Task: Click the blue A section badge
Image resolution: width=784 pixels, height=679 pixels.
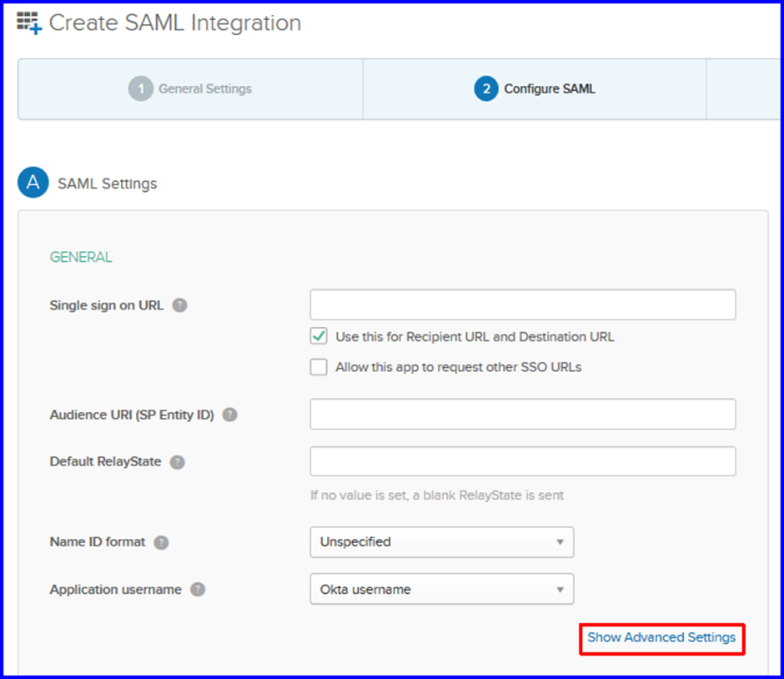Action: pos(33,183)
